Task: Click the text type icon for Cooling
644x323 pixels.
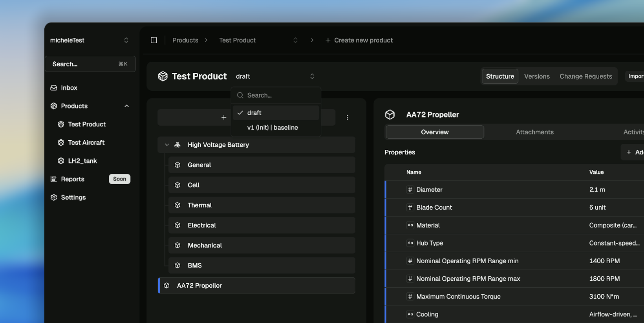Action: (x=410, y=314)
